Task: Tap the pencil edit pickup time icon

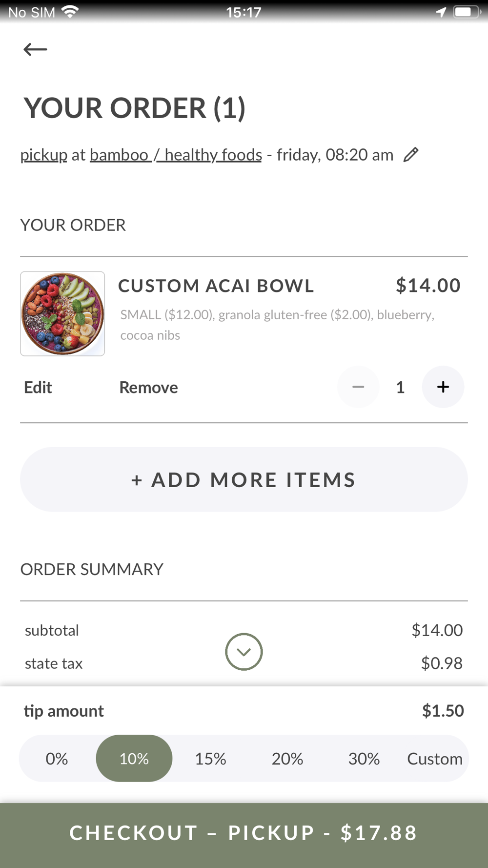Action: click(x=411, y=155)
